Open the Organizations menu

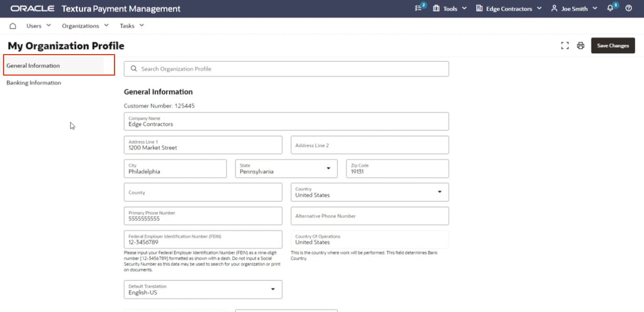pos(85,26)
